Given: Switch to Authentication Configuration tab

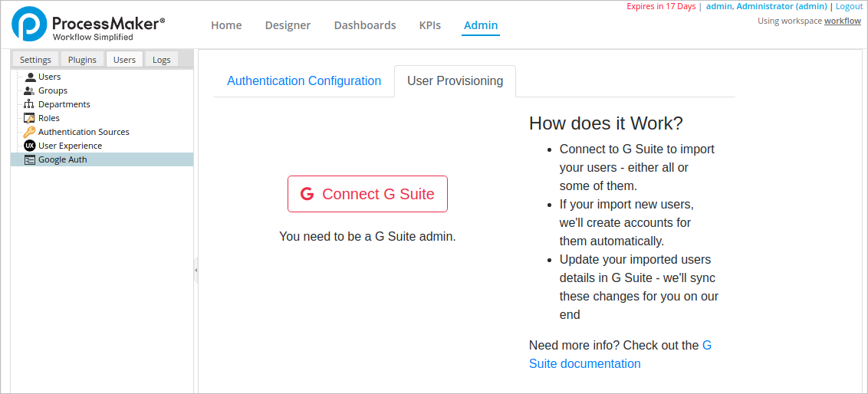Looking at the screenshot, I should [304, 81].
